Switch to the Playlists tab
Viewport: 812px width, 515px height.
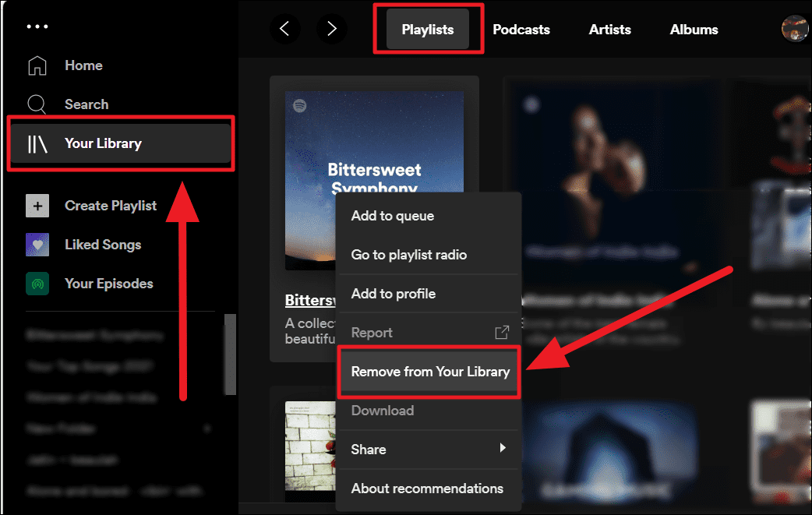pyautogui.click(x=428, y=30)
